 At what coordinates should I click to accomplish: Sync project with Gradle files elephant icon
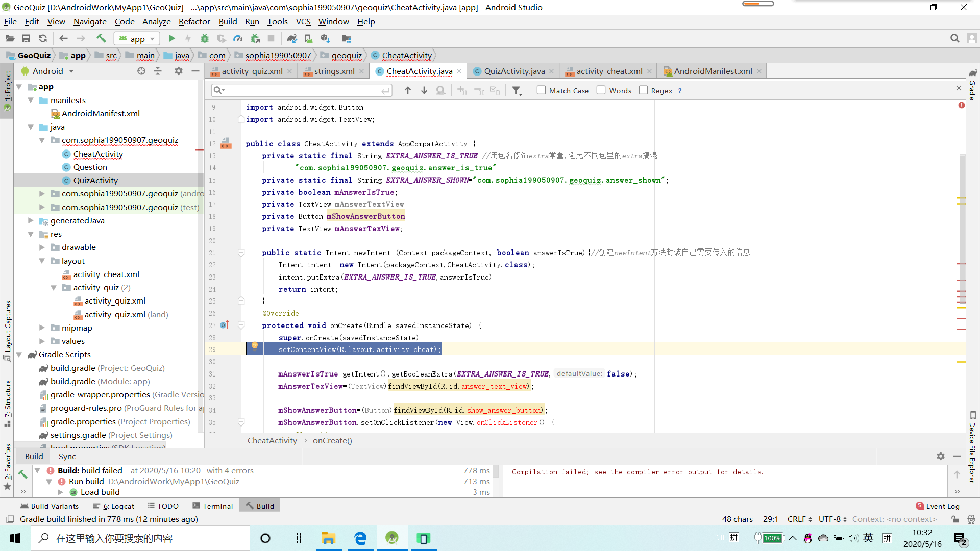[292, 38]
